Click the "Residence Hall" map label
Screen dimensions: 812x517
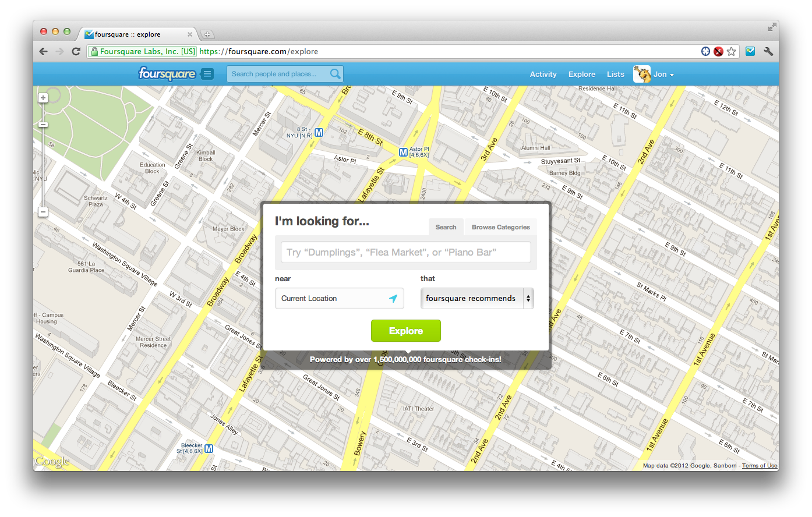click(598, 89)
